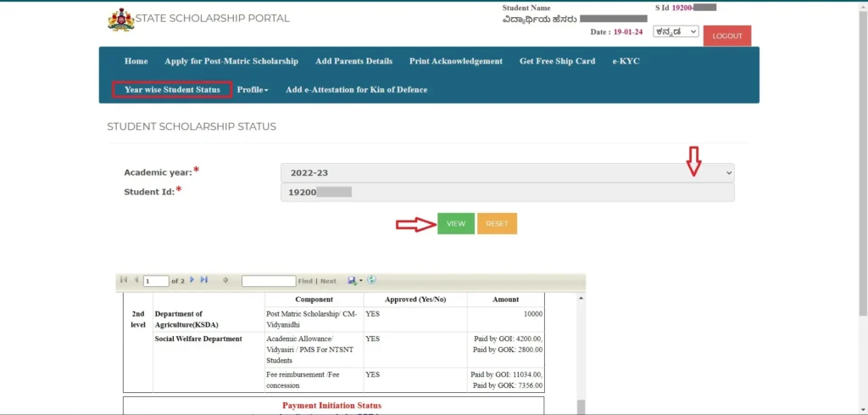Open Year wise Student Status
Screen dimensions: 868x415
[x=172, y=90]
